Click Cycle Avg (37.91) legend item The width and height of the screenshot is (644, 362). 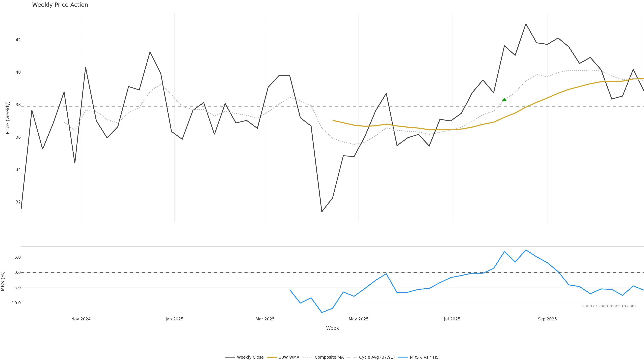tap(377, 357)
